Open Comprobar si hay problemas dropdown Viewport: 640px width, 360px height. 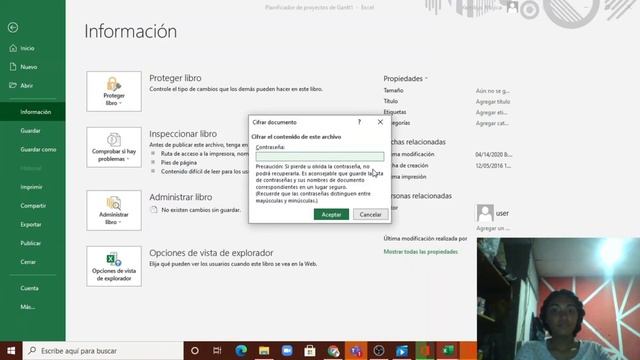coord(114,147)
